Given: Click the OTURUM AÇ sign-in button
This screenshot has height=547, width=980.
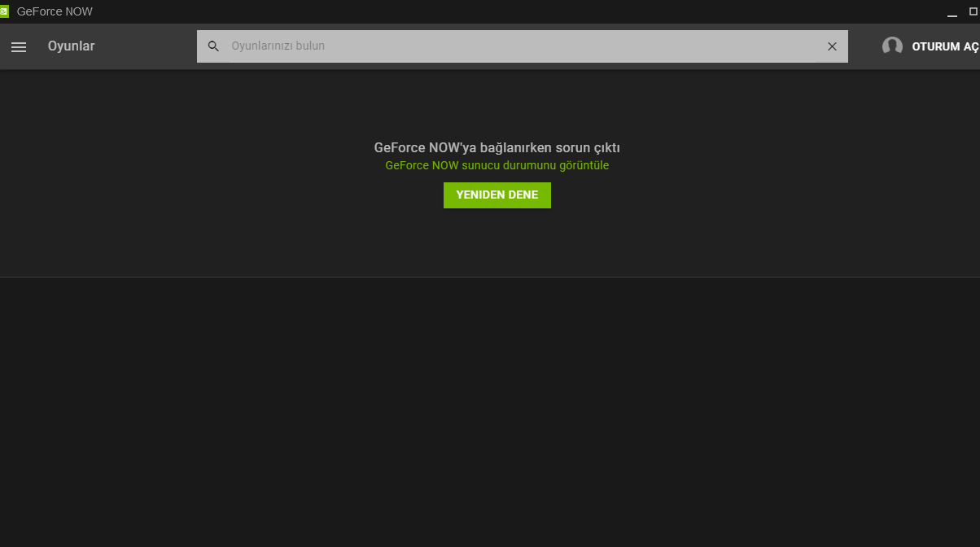Looking at the screenshot, I should (x=945, y=46).
